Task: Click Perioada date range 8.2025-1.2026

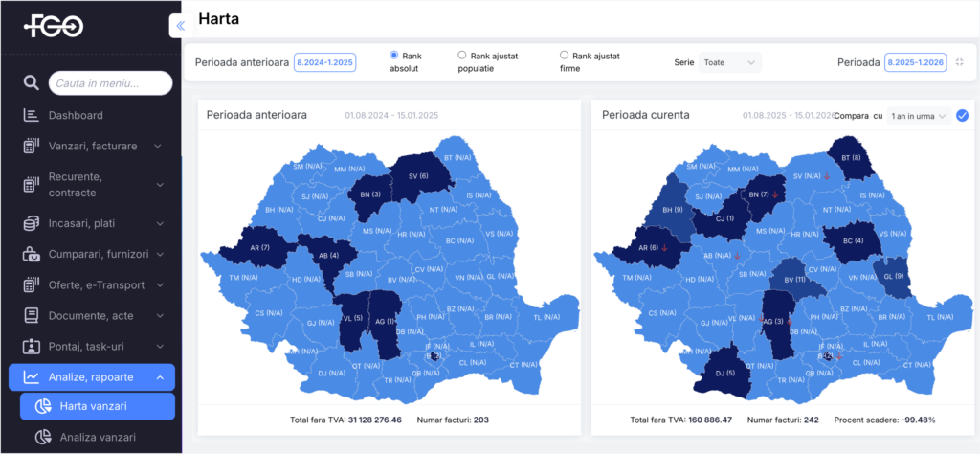Action: (917, 62)
